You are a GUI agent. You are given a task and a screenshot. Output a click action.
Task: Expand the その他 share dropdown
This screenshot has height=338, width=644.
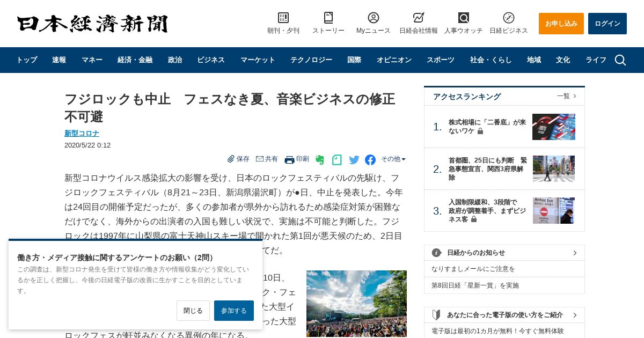[x=393, y=159]
